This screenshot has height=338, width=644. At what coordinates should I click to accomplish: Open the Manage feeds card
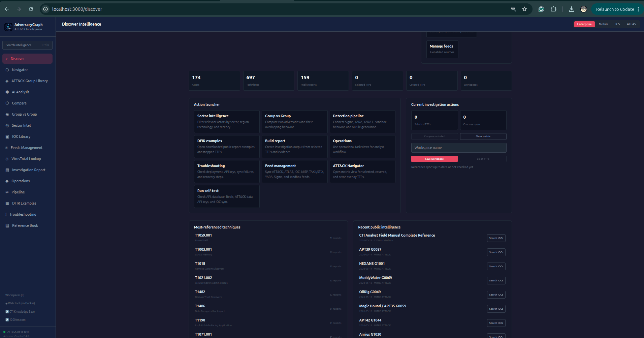click(x=442, y=49)
